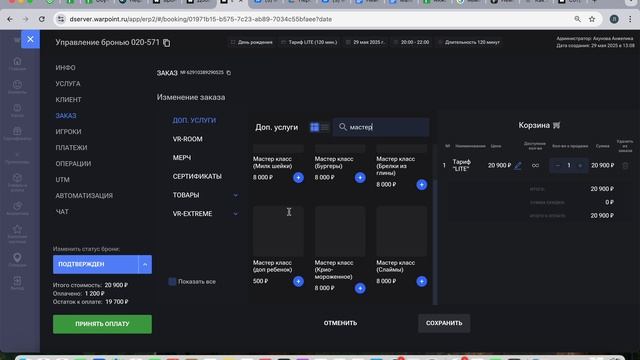Open the ОПЕРАЦИИ section
Viewport: 640px width, 360px height.
tap(73, 164)
